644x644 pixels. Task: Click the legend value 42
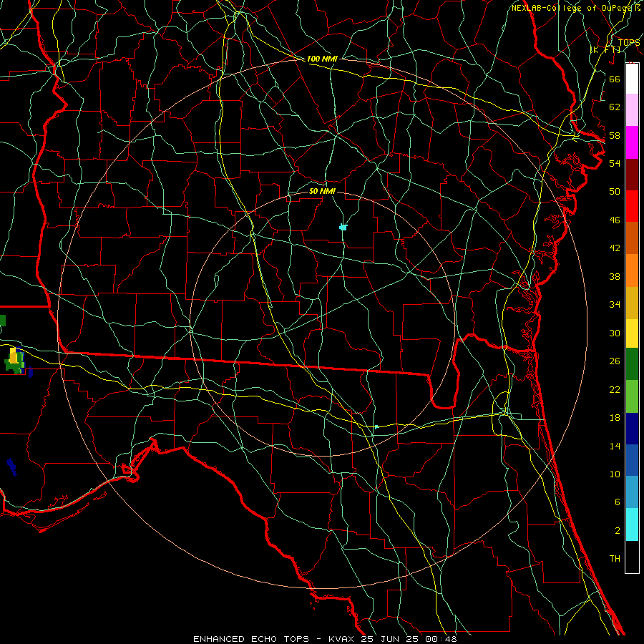pyautogui.click(x=615, y=248)
